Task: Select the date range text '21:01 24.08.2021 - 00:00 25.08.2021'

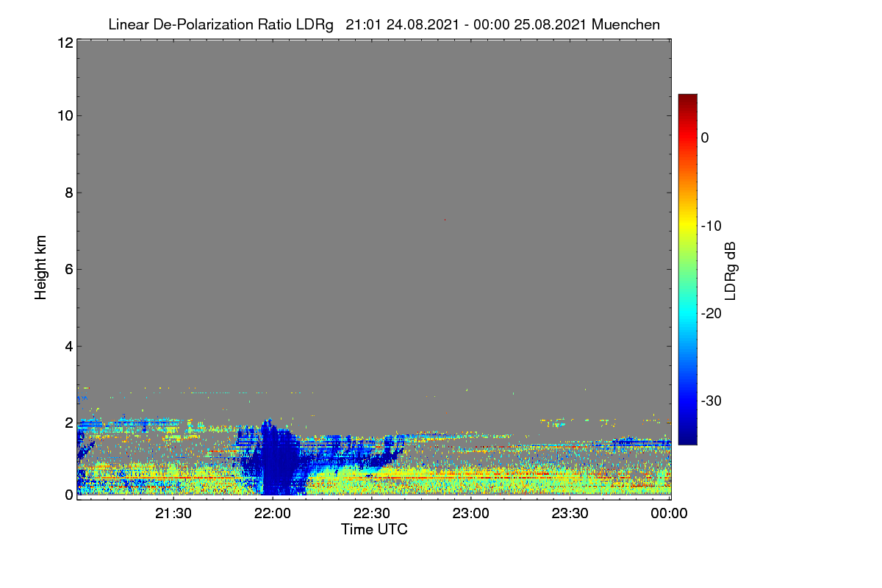Action: (466, 24)
